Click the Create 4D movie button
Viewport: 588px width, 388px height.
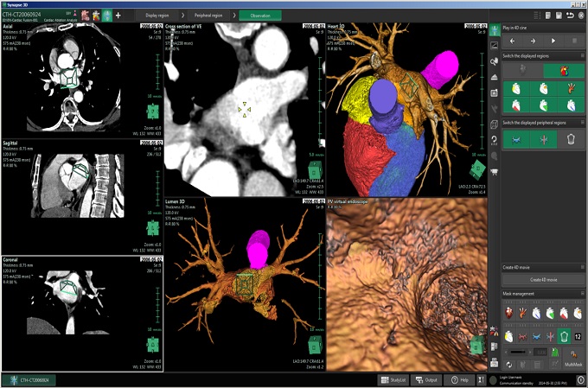[543, 280]
